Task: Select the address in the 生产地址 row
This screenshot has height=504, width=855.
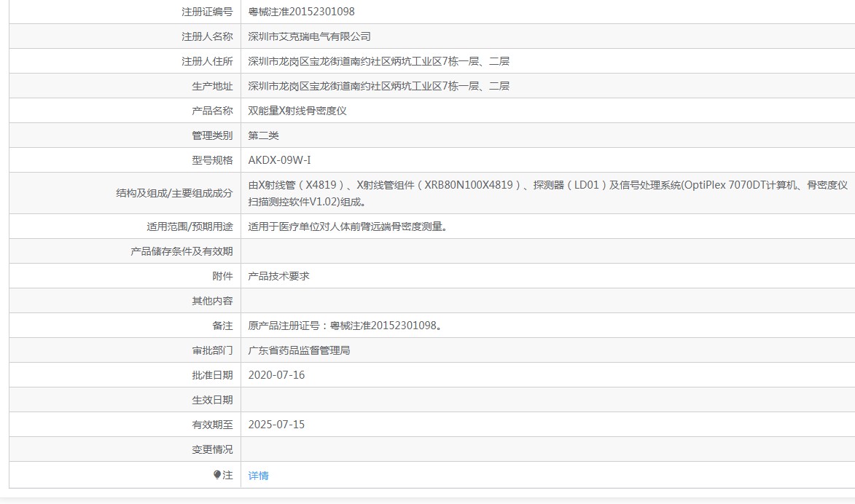Action: pos(378,86)
